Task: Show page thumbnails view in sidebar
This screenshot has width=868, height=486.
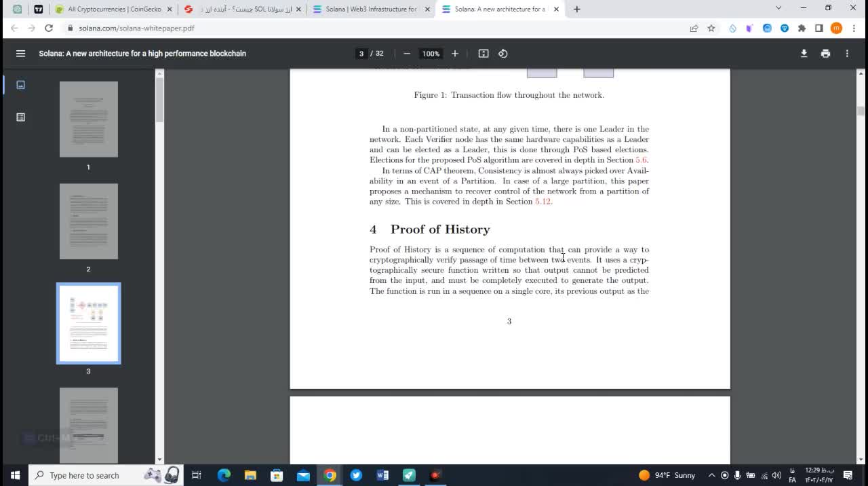Action: (x=20, y=85)
